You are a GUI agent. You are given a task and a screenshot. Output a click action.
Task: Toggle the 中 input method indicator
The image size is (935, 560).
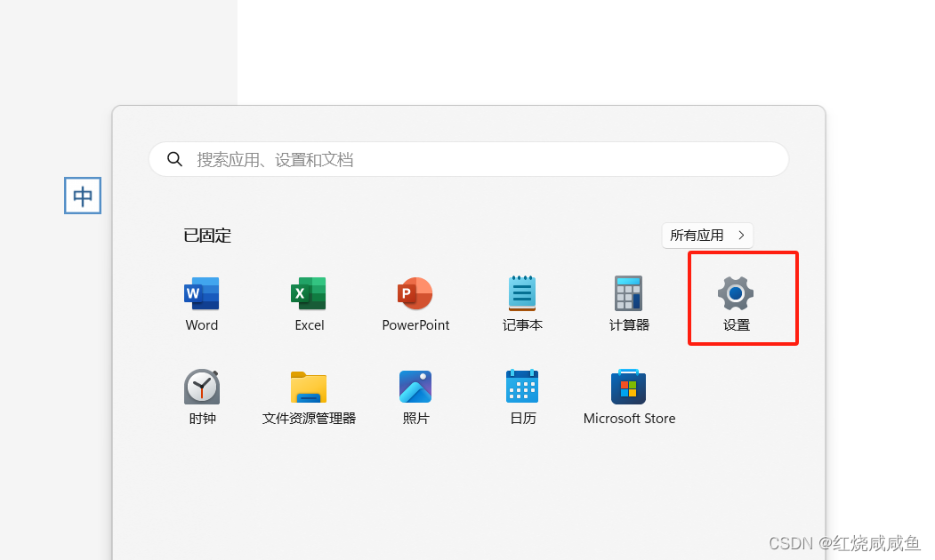coord(83,196)
